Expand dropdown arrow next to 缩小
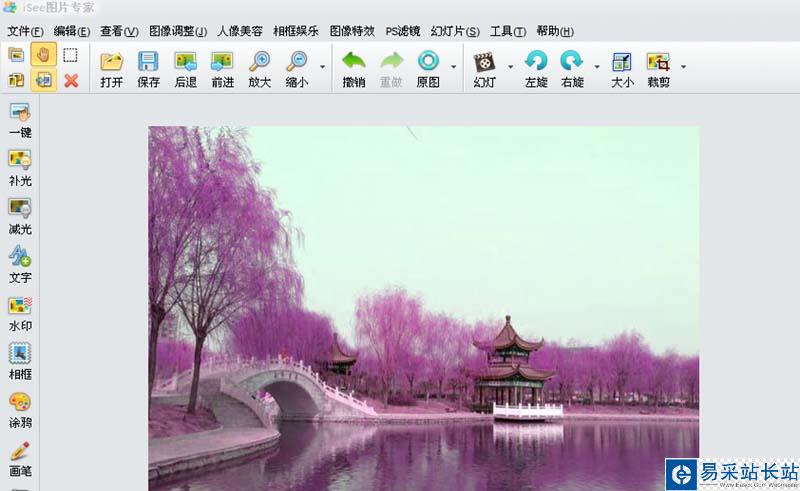The width and height of the screenshot is (800, 491). pyautogui.click(x=322, y=67)
